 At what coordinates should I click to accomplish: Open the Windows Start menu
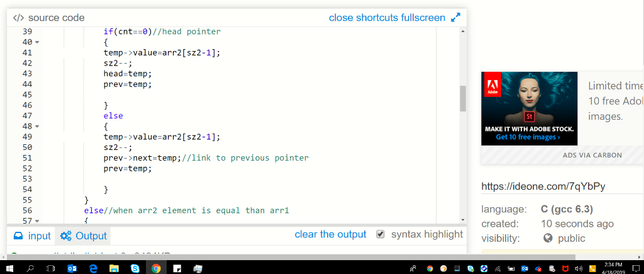click(9, 269)
